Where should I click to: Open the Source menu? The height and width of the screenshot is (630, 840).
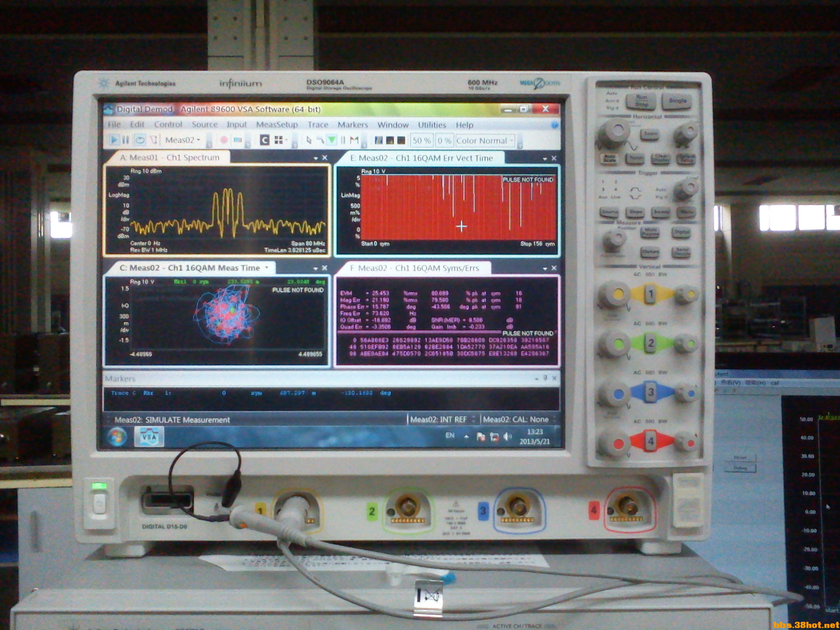pos(205,124)
